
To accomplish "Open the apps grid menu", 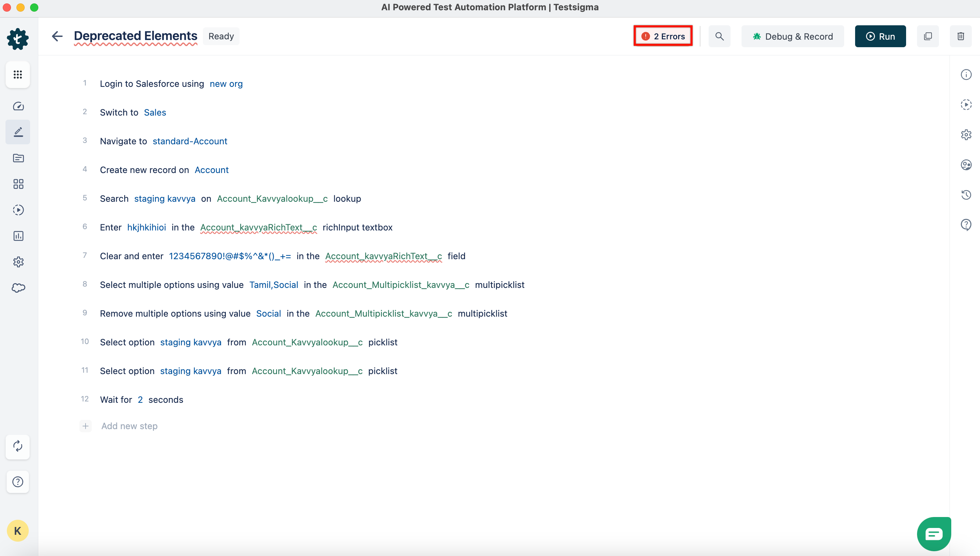I will point(17,75).
